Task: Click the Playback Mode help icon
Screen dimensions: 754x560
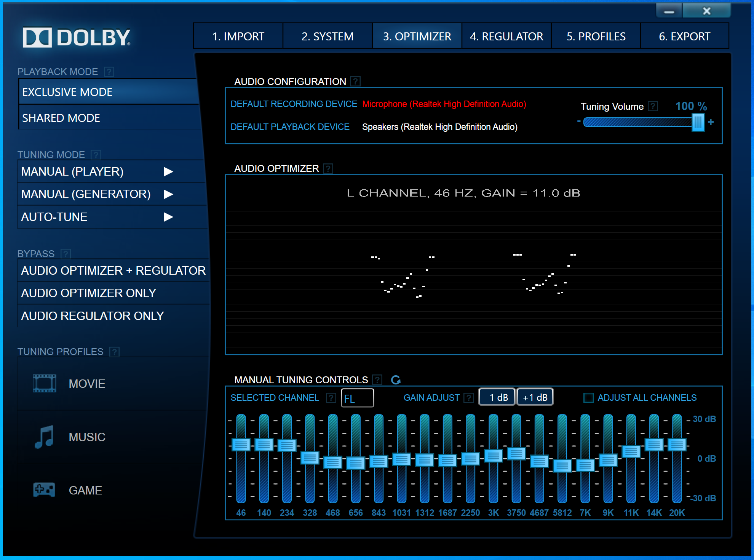Action: tap(109, 72)
